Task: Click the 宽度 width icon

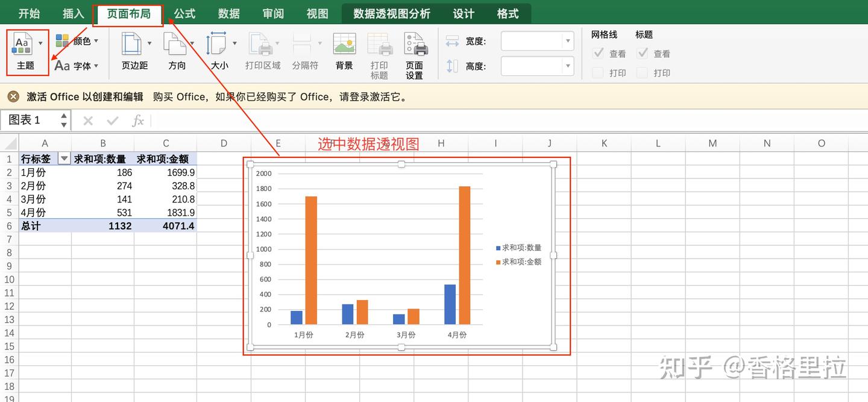Action: (x=452, y=41)
